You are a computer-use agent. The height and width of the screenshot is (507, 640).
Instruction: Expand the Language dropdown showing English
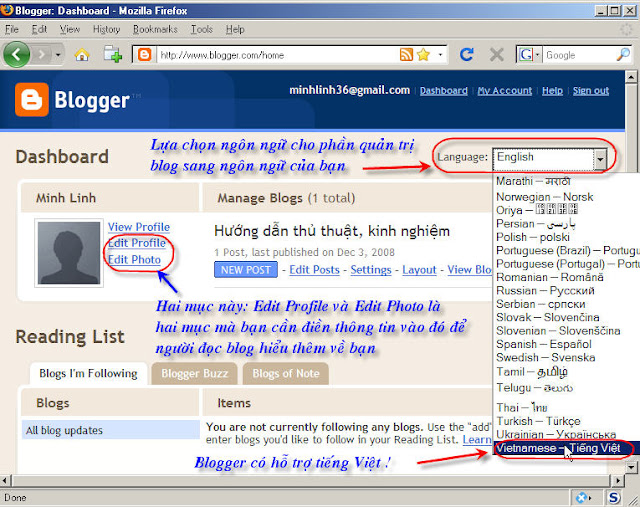pyautogui.click(x=549, y=159)
